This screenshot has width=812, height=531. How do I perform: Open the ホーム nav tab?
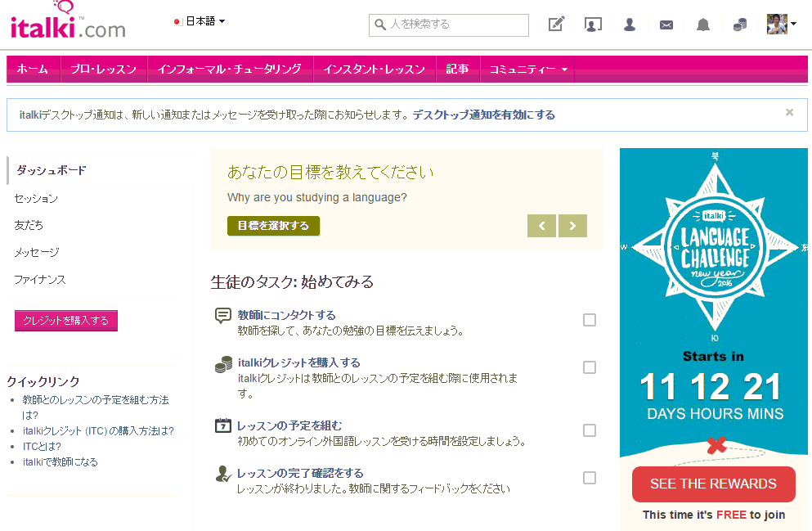[34, 69]
